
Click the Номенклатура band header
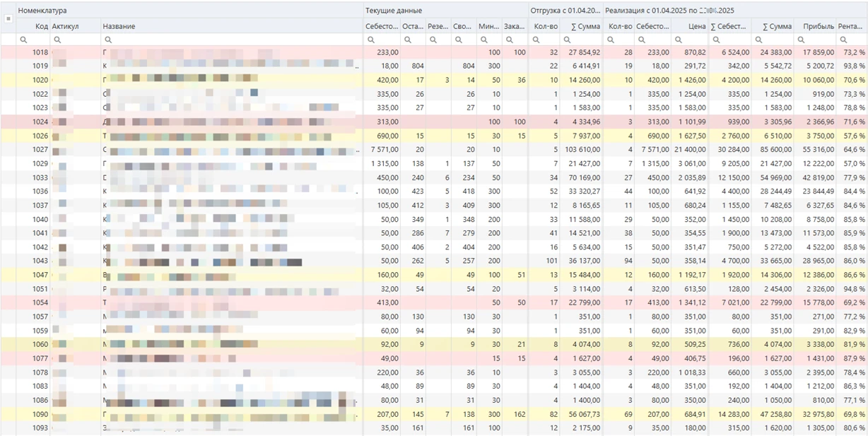tap(42, 11)
